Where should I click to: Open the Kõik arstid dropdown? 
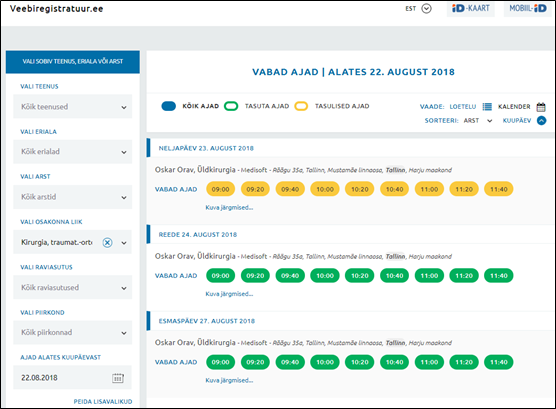click(72, 197)
